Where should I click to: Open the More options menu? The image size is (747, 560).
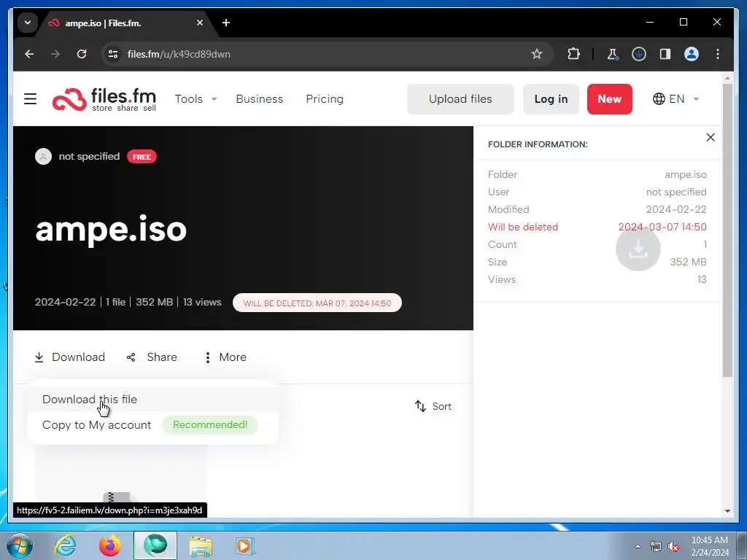225,357
